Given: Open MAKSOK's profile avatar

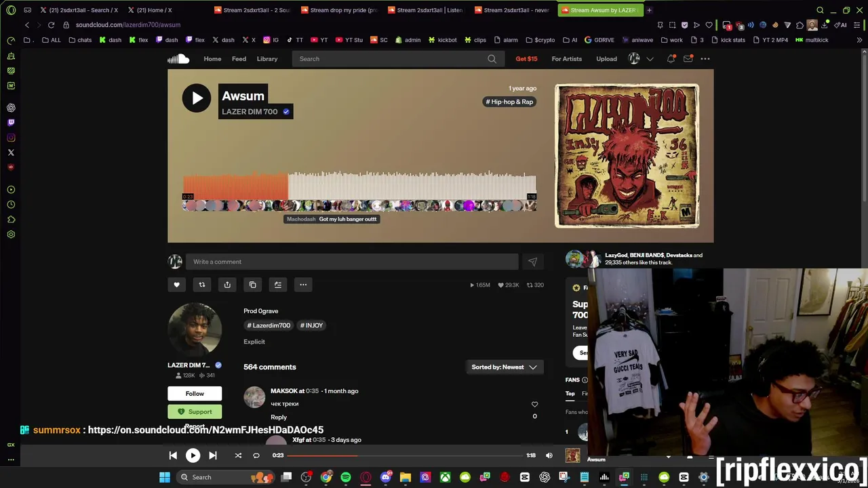Looking at the screenshot, I should click(x=254, y=397).
